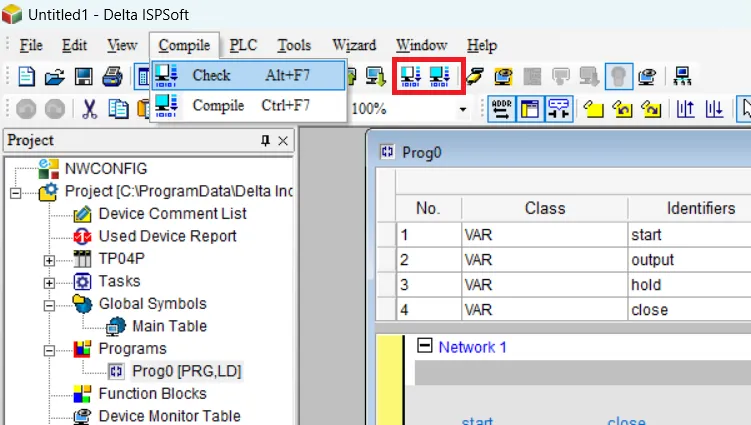Save project using floppy disk icon
751x425 pixels.
(83, 76)
